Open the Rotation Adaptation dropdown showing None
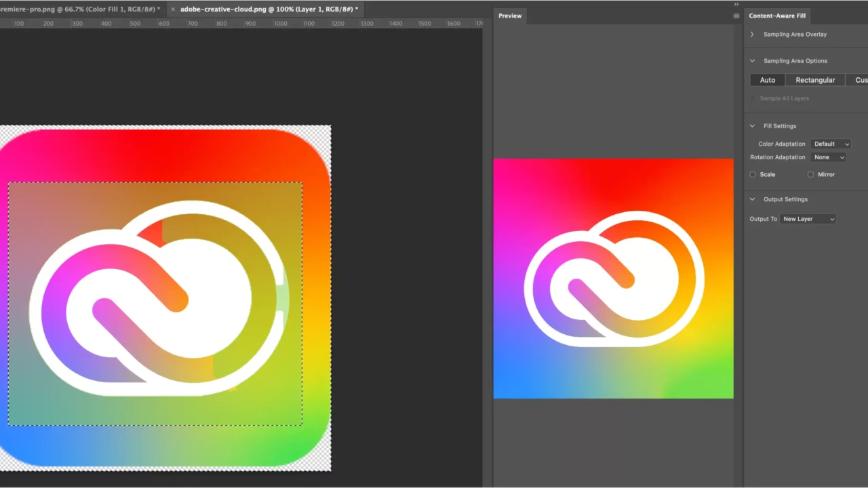This screenshot has height=488, width=868. point(827,157)
